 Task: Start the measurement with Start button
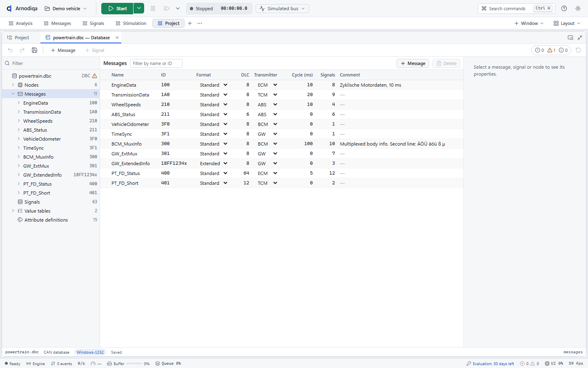[117, 9]
